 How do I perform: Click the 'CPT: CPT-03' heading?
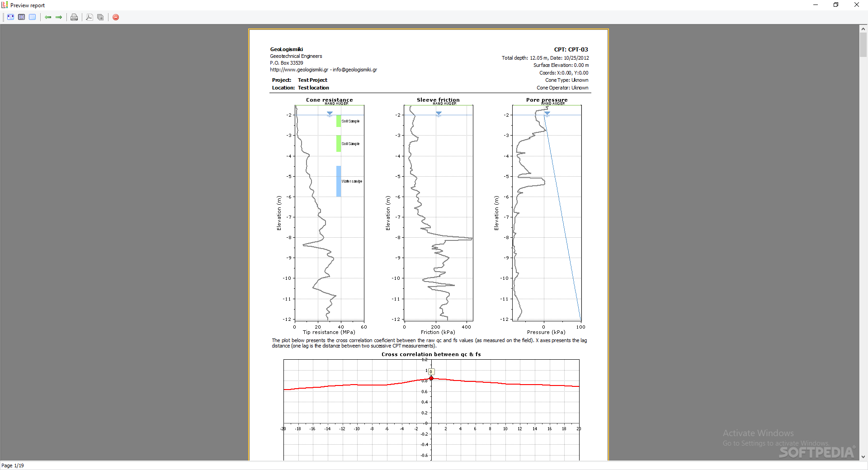(571, 50)
